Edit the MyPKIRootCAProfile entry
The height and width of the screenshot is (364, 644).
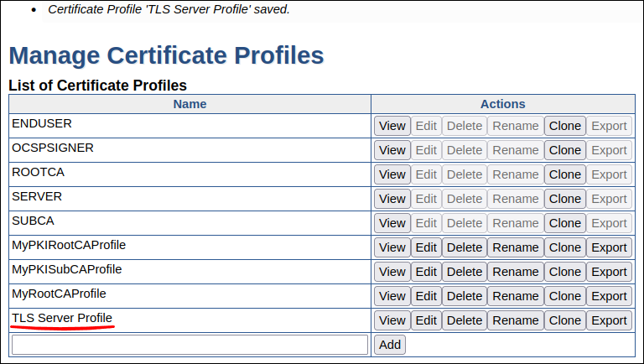pyautogui.click(x=426, y=247)
